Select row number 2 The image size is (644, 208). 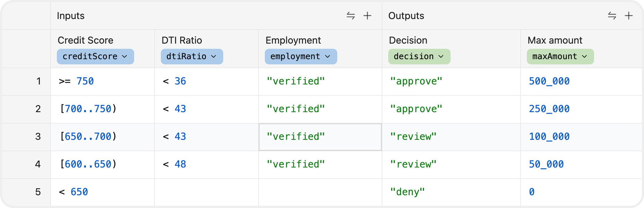click(26, 109)
